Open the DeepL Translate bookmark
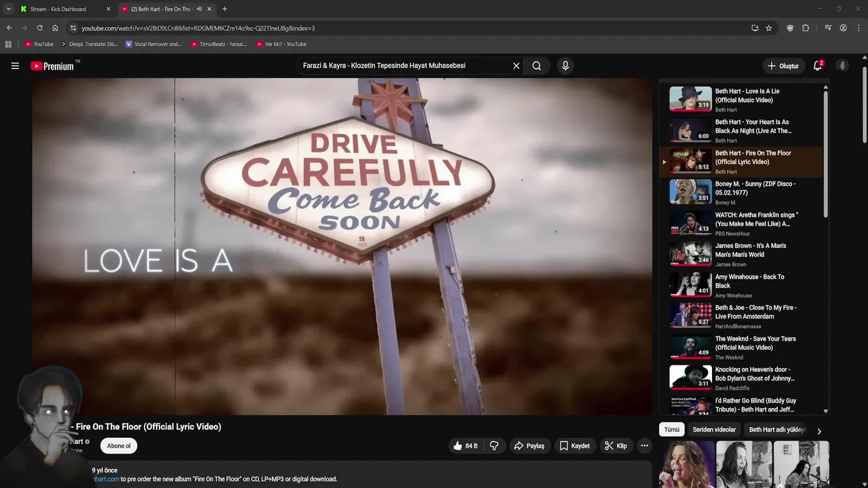868x488 pixels. tap(89, 44)
